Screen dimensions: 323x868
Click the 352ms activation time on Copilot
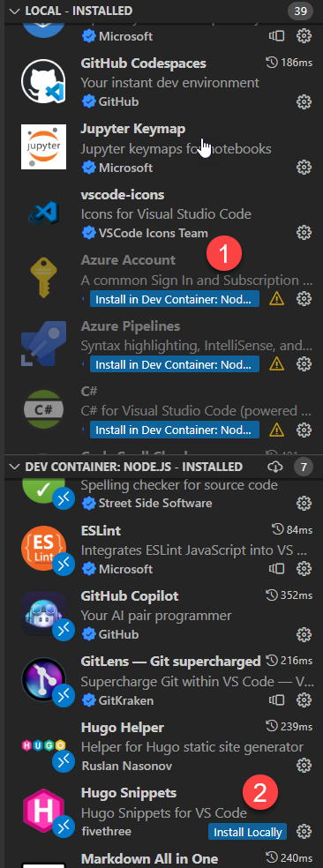pyautogui.click(x=289, y=595)
